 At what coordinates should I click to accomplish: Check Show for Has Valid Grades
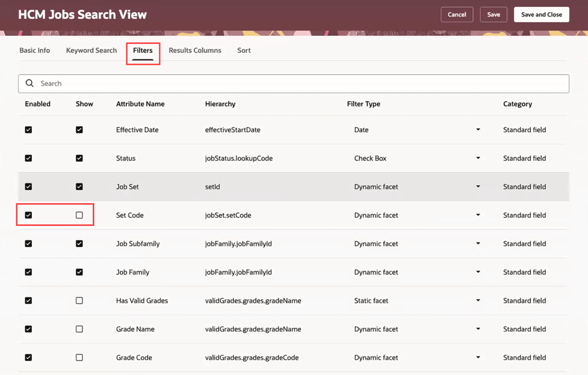tap(79, 301)
